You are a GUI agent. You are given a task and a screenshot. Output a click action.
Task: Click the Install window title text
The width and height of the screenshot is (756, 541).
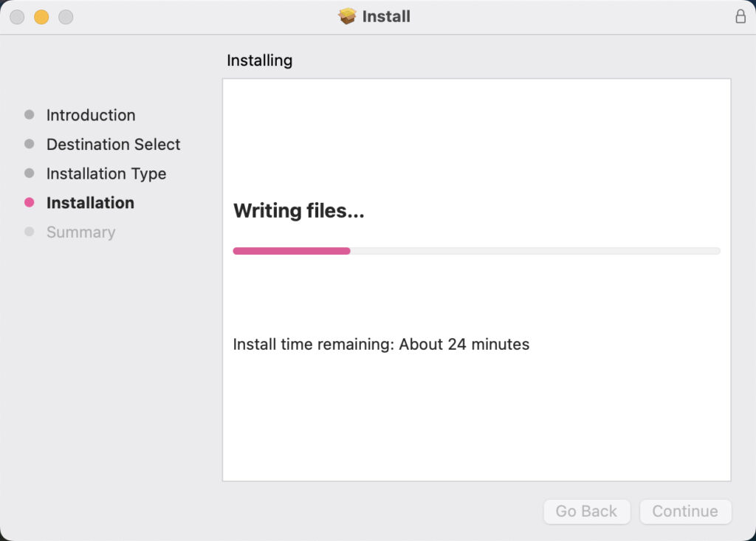point(386,15)
